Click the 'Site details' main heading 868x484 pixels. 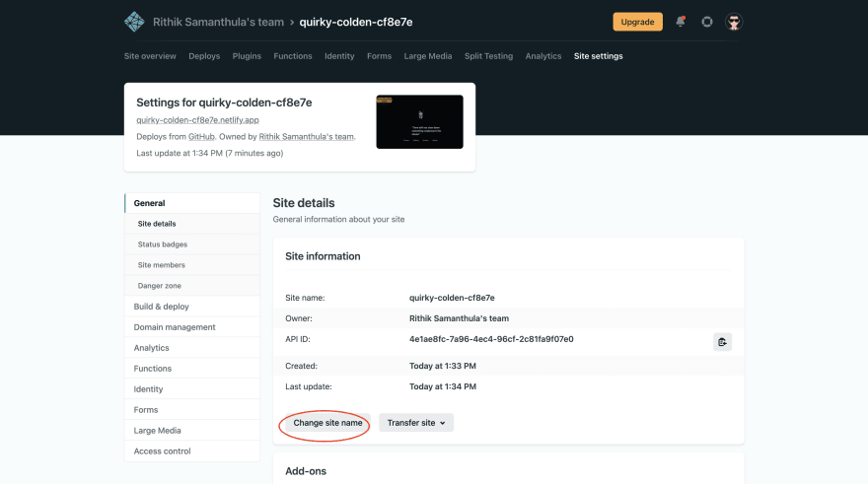pyautogui.click(x=304, y=203)
